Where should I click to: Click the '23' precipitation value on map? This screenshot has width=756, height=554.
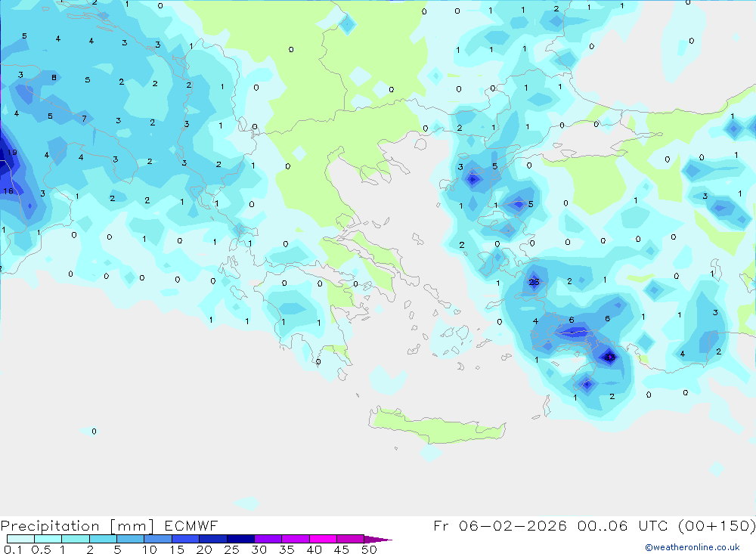click(534, 282)
